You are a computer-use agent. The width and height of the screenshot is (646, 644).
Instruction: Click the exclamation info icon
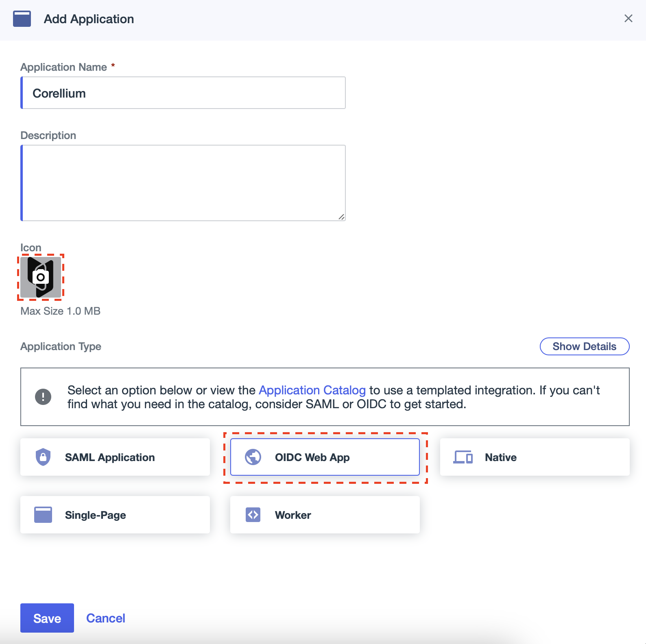[43, 397]
